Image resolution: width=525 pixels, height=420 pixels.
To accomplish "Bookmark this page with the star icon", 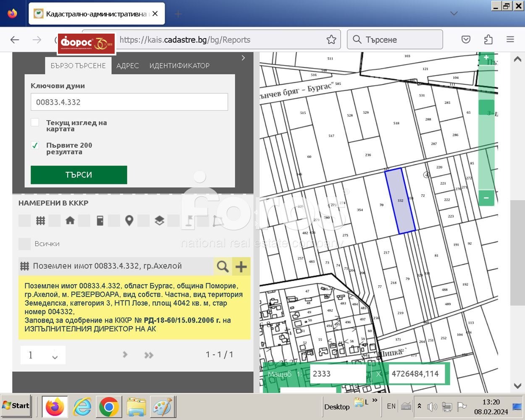I will coord(331,39).
